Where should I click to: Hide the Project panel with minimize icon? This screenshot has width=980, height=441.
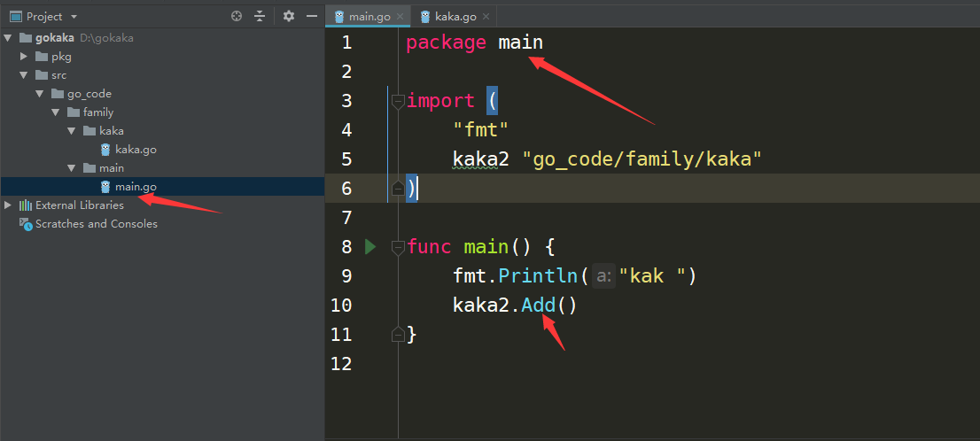tap(312, 17)
